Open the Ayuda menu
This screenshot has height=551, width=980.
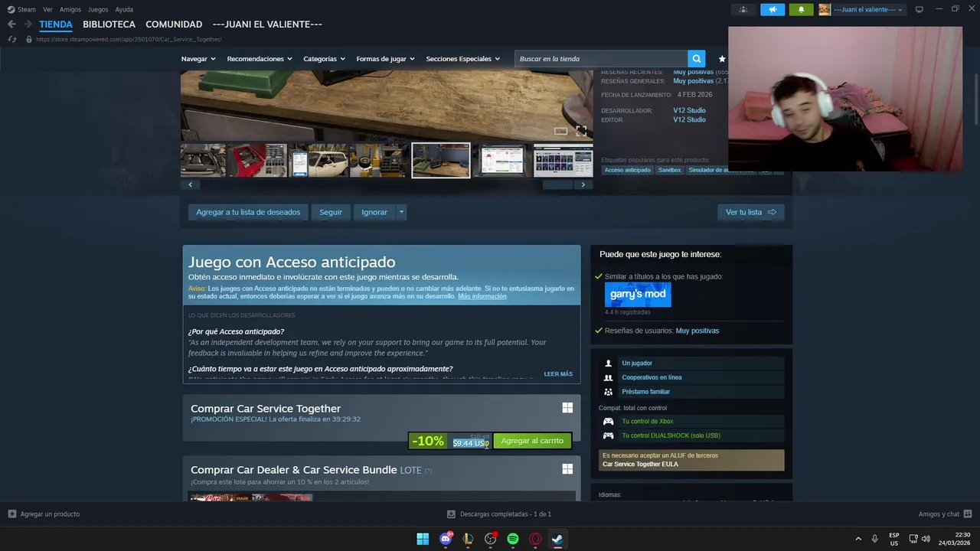124,9
